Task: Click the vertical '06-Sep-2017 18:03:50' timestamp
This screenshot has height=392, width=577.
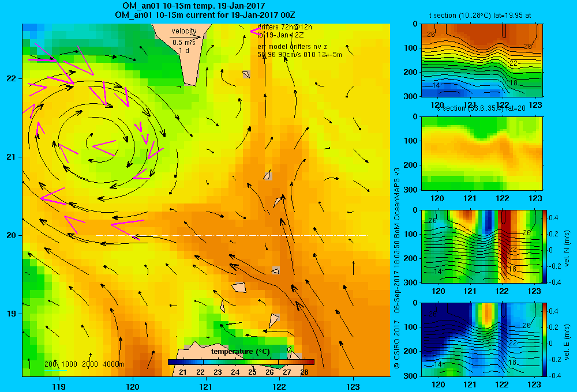Action: click(397, 277)
